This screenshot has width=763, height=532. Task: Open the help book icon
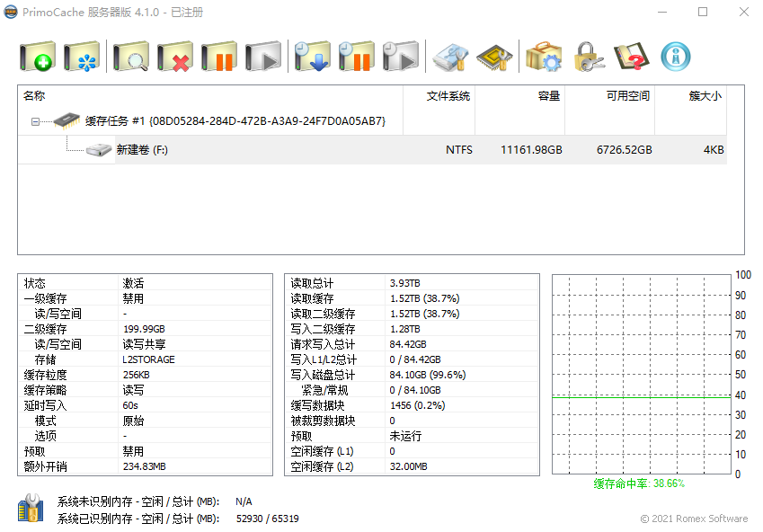632,58
